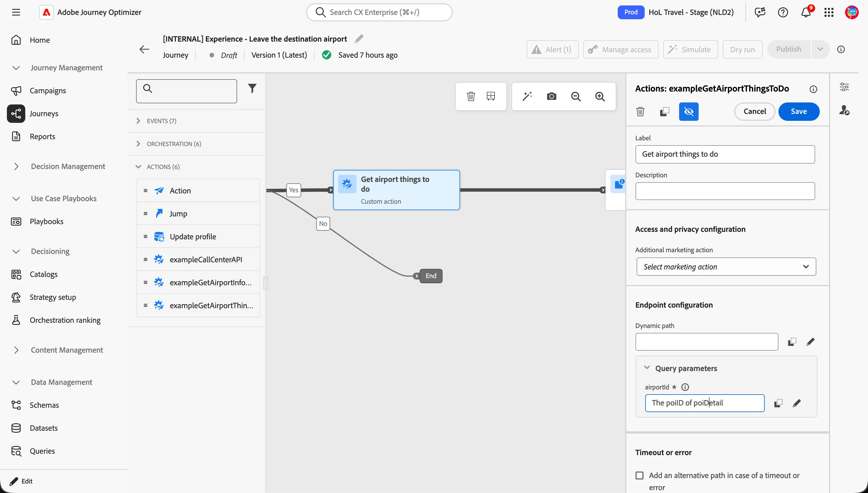Image resolution: width=868 pixels, height=493 pixels.
Task: Open Reports from the sidebar
Action: pos(42,137)
